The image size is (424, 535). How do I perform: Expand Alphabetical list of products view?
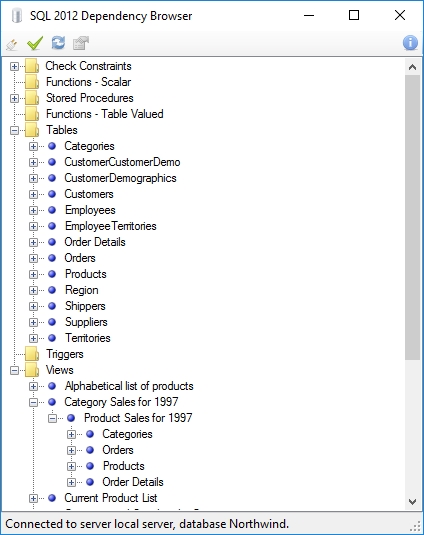(x=33, y=386)
